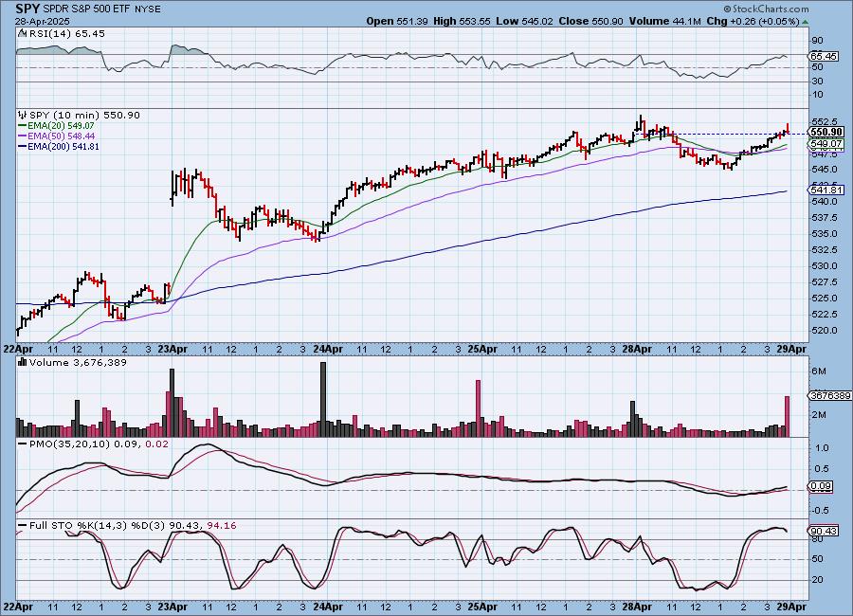Click the bold SPY ticker title
The image size is (853, 616).
(27, 9)
